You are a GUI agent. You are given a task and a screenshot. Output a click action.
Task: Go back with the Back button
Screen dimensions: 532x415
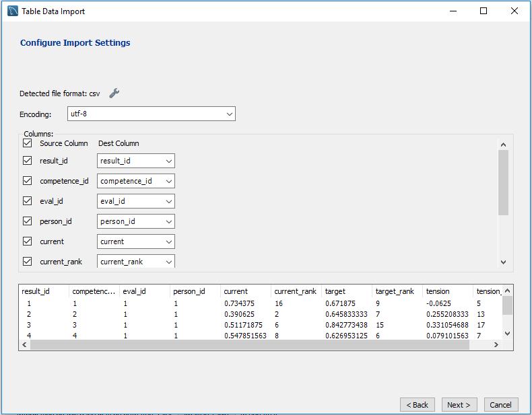tap(418, 405)
